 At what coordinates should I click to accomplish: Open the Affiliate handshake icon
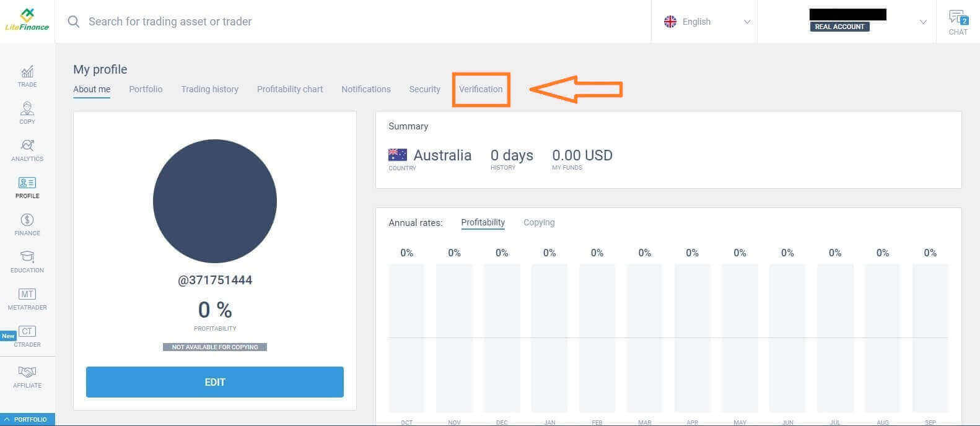(27, 376)
